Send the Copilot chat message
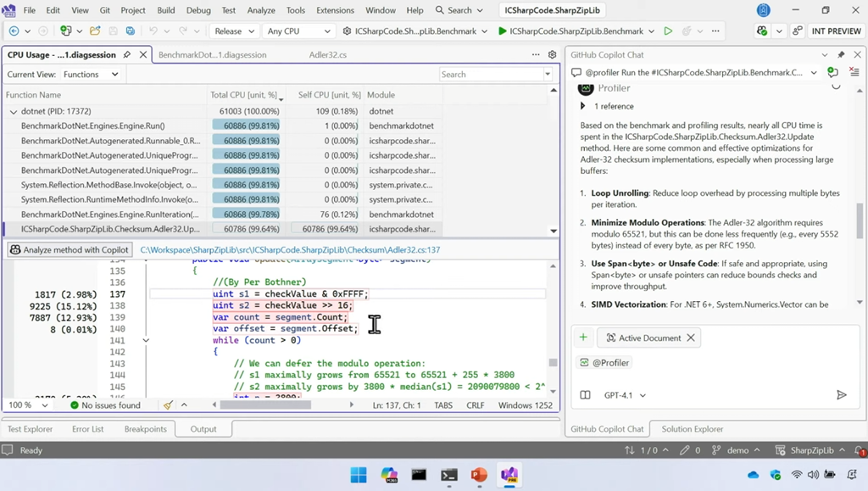Screen dimensions: 868x491 pos(841,395)
